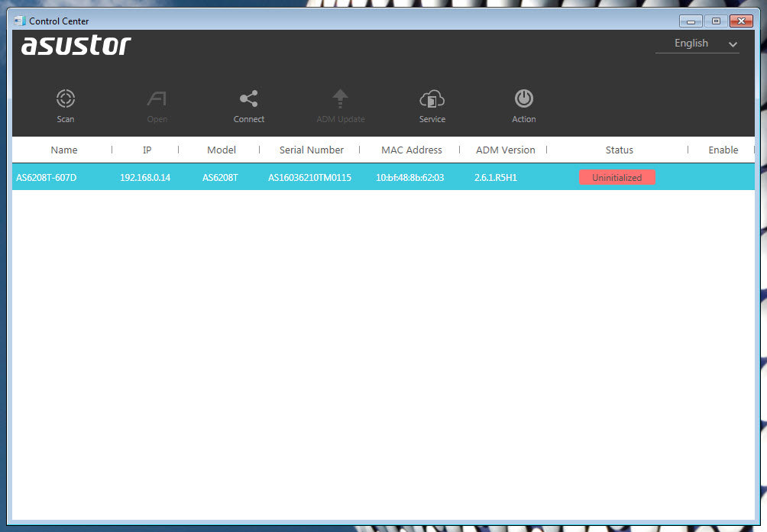
Task: Click the Enable column header
Action: pos(723,150)
